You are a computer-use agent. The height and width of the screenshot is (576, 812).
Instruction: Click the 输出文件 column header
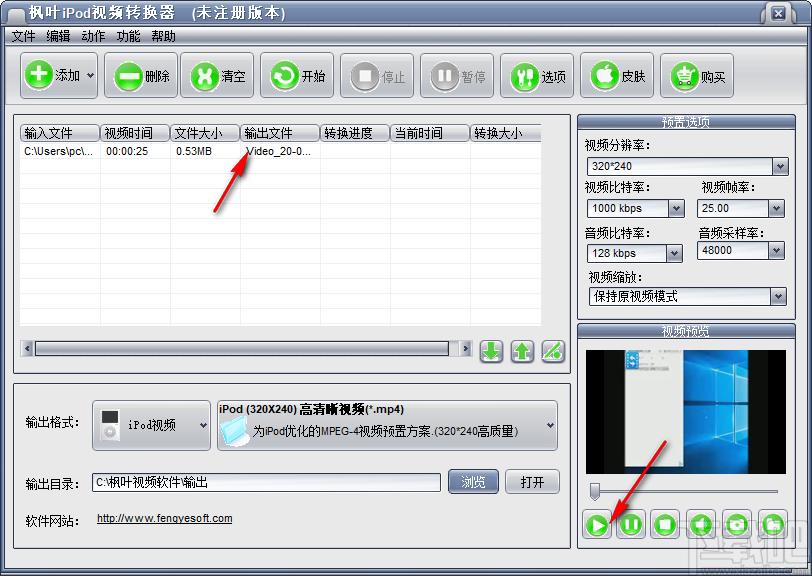[x=280, y=133]
